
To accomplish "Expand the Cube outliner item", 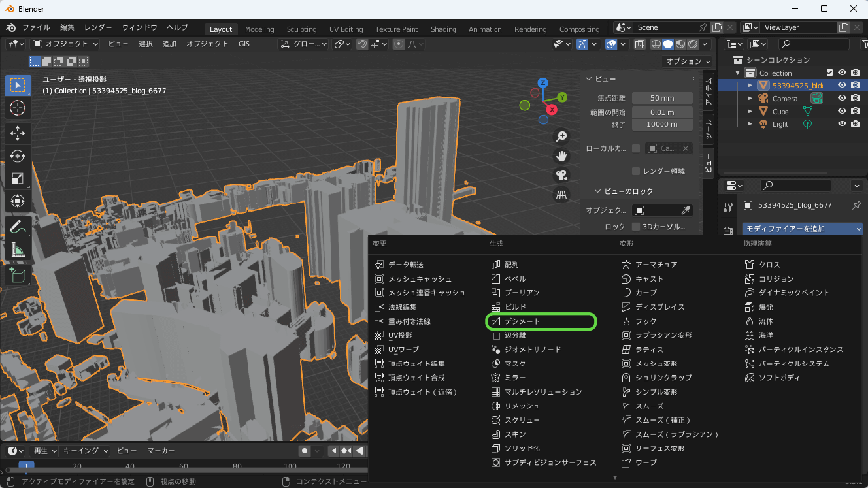I will click(x=750, y=111).
